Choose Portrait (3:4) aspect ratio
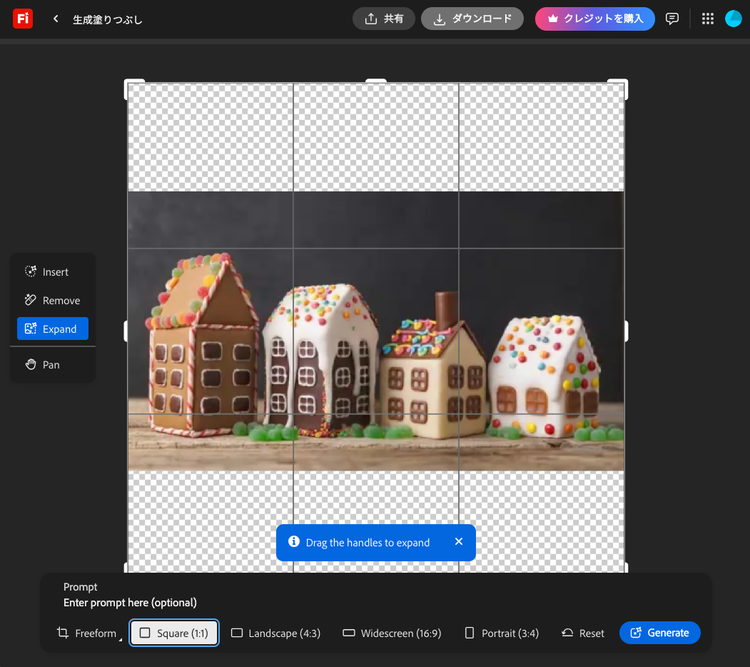 [502, 633]
